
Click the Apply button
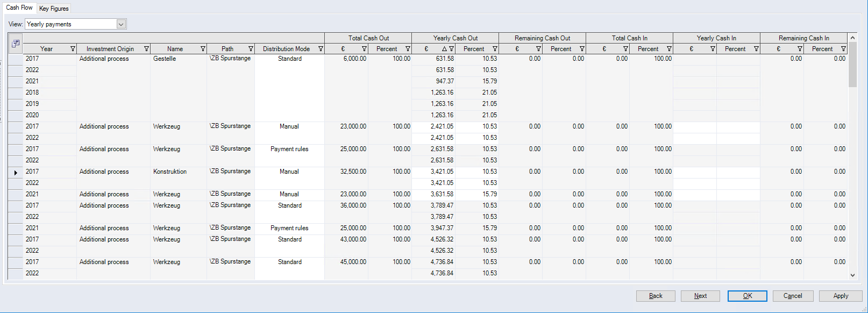tap(840, 296)
